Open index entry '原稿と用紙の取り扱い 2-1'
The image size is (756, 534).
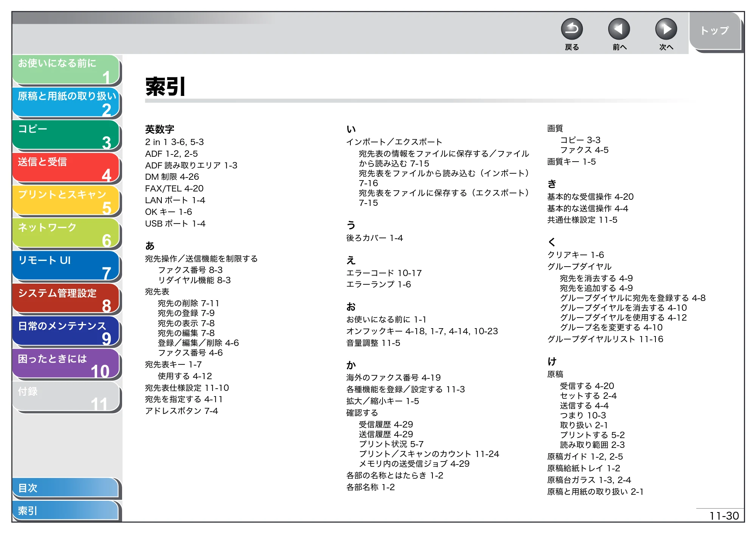(x=595, y=492)
